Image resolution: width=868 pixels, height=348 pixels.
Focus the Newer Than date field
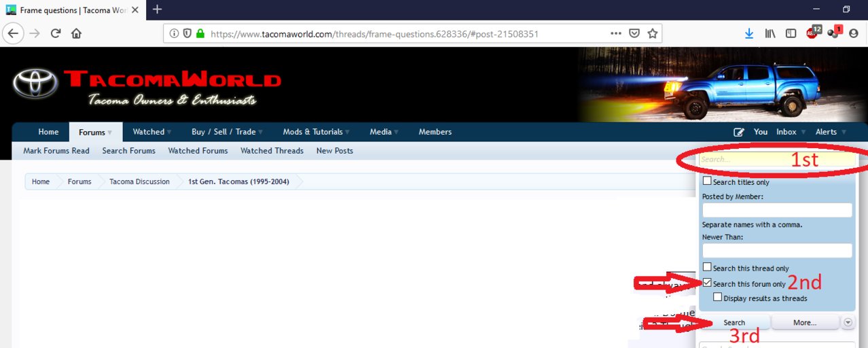777,251
